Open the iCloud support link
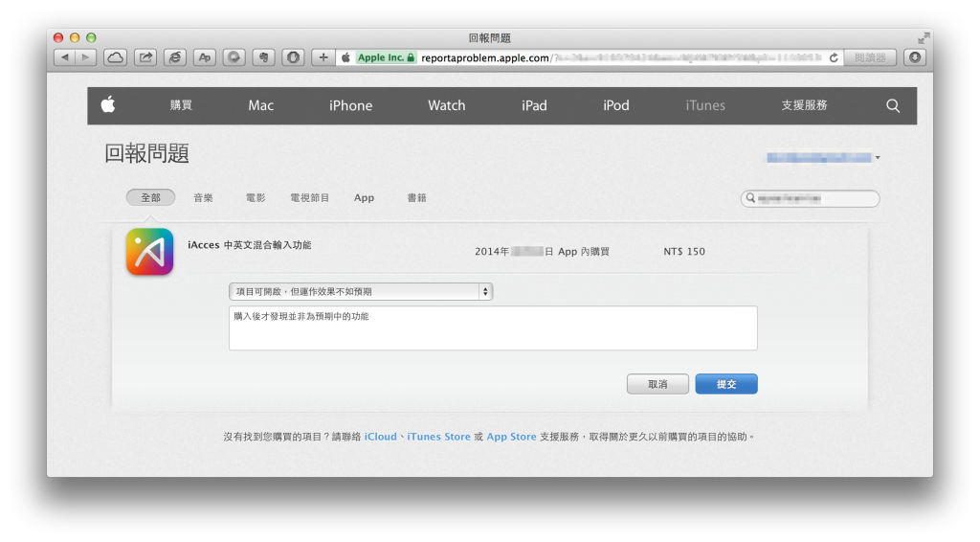 tap(381, 437)
